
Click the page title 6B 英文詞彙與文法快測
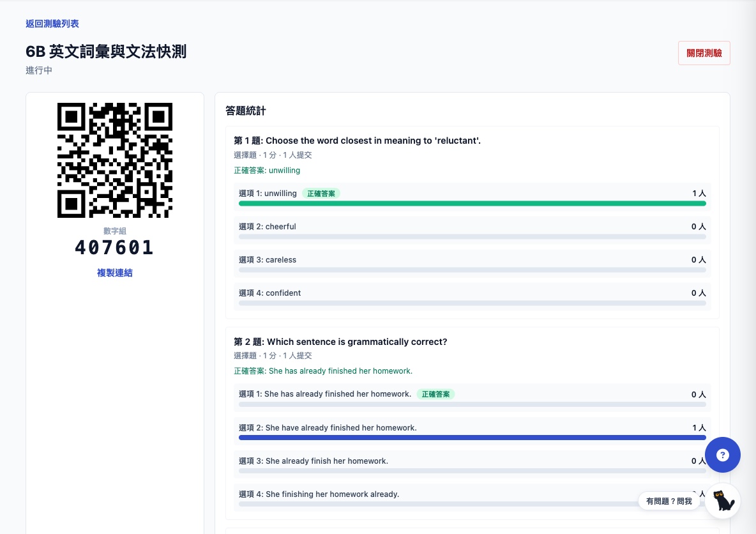click(106, 52)
